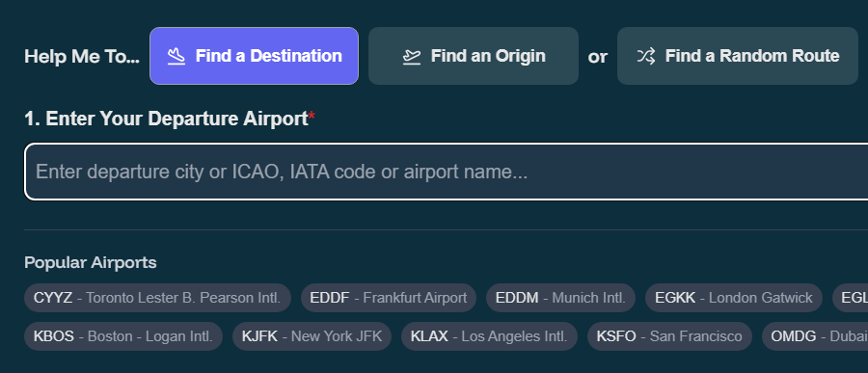Choose Find a Random Route option

click(738, 56)
